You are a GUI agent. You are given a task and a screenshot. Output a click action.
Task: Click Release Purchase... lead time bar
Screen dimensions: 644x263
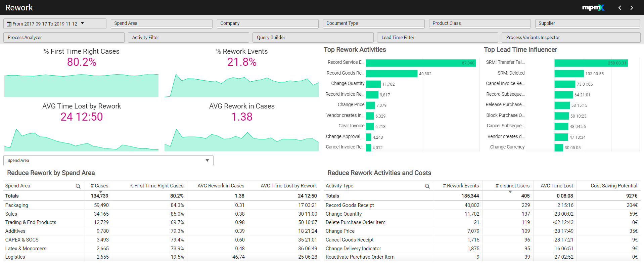pos(562,105)
